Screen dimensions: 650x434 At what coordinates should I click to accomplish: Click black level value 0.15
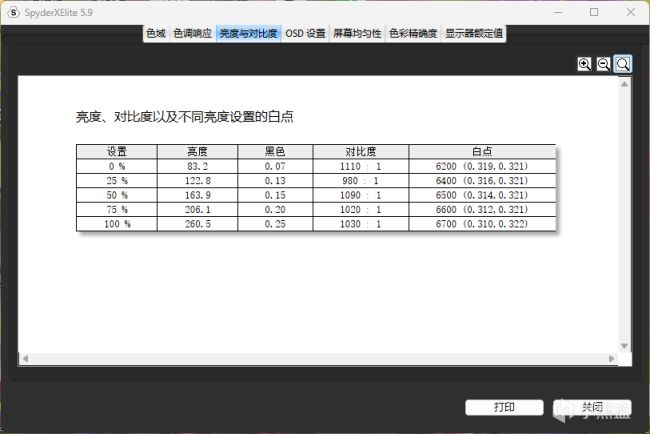[x=275, y=195]
